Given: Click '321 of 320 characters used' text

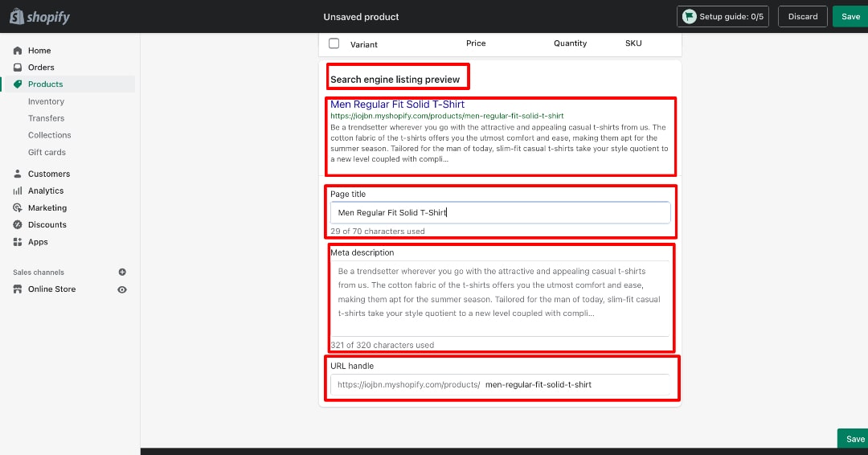Looking at the screenshot, I should coord(382,345).
